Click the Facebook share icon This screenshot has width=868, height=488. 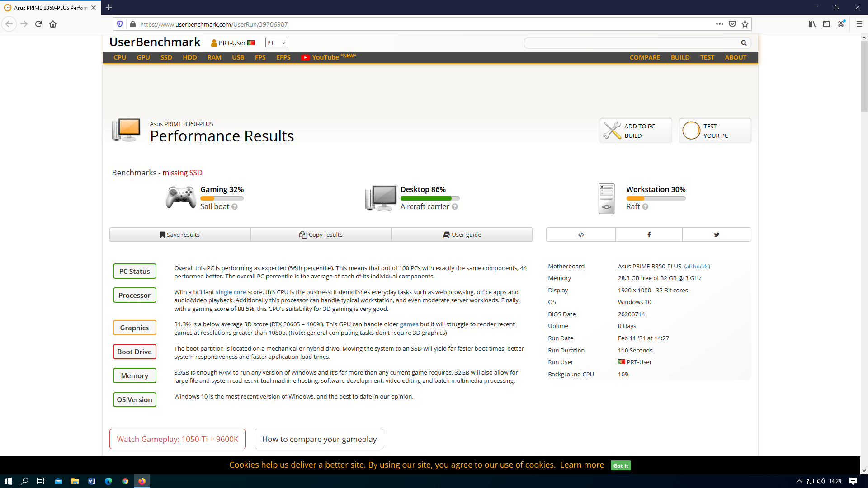pyautogui.click(x=649, y=235)
